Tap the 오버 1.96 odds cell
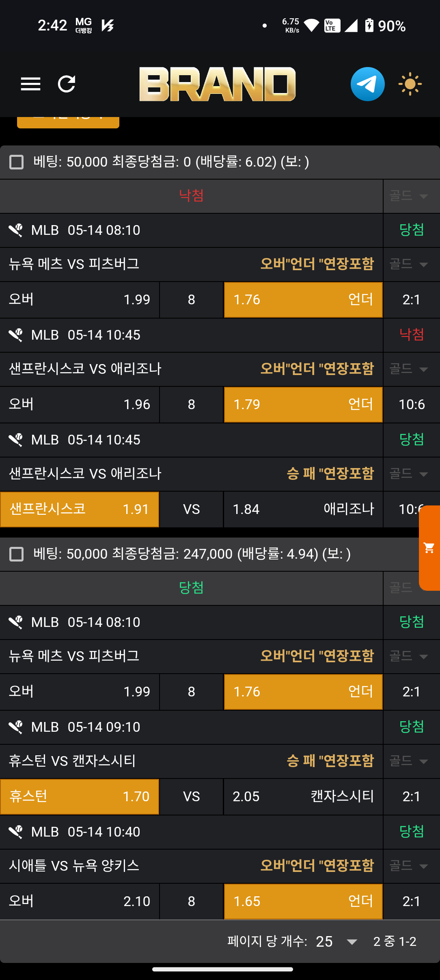 pyautogui.click(x=80, y=405)
